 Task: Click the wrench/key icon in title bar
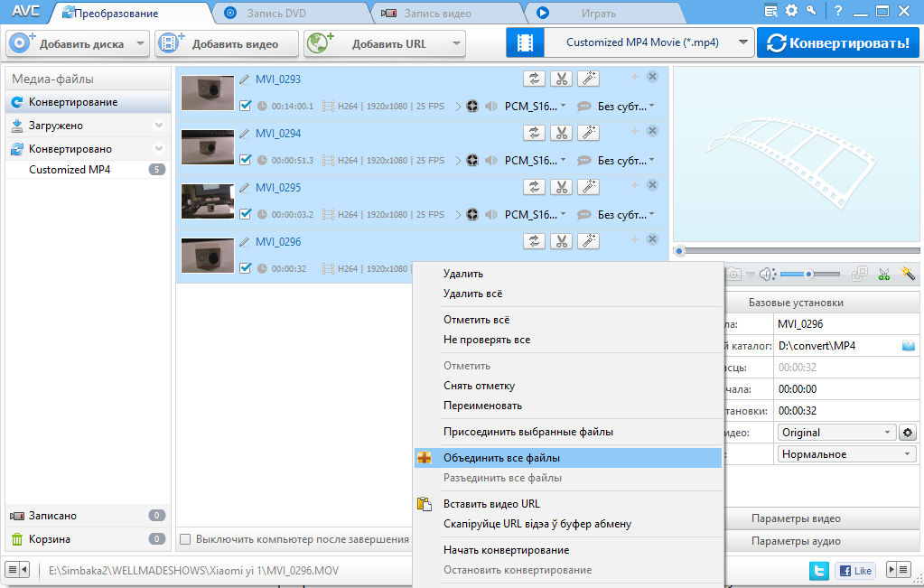811,11
